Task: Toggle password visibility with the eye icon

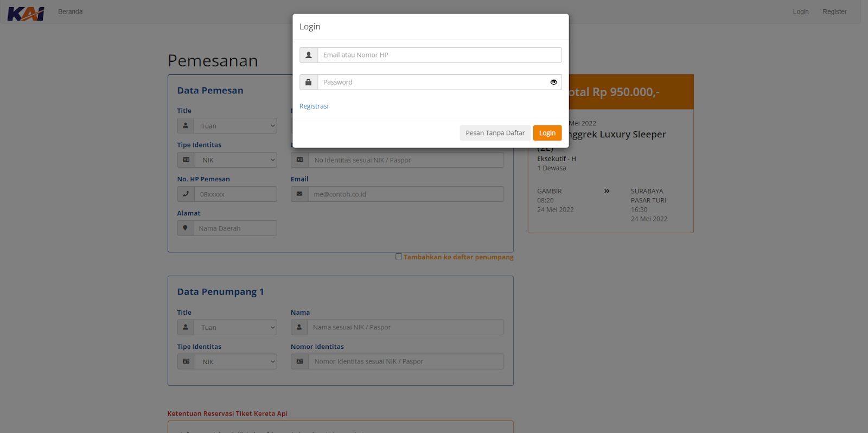Action: pyautogui.click(x=553, y=82)
